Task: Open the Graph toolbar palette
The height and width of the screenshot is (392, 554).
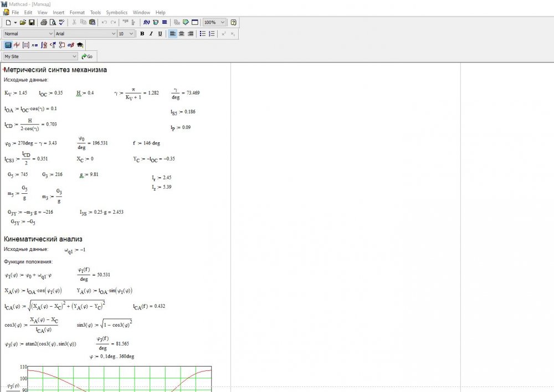Action: pyautogui.click(x=17, y=45)
